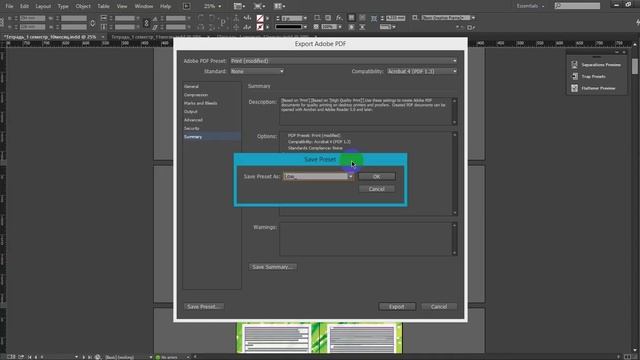Click the Save Preset... button at the bottom left

coord(204,307)
